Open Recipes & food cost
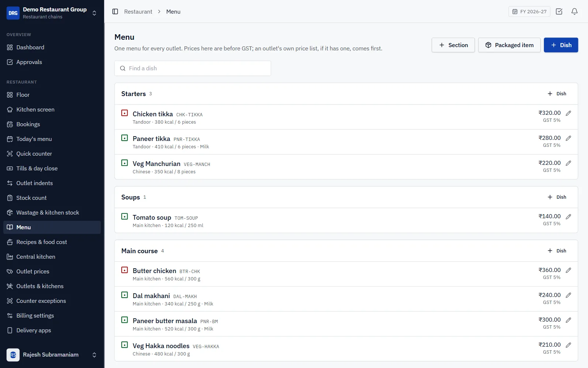The height and width of the screenshot is (368, 588). click(x=52, y=242)
